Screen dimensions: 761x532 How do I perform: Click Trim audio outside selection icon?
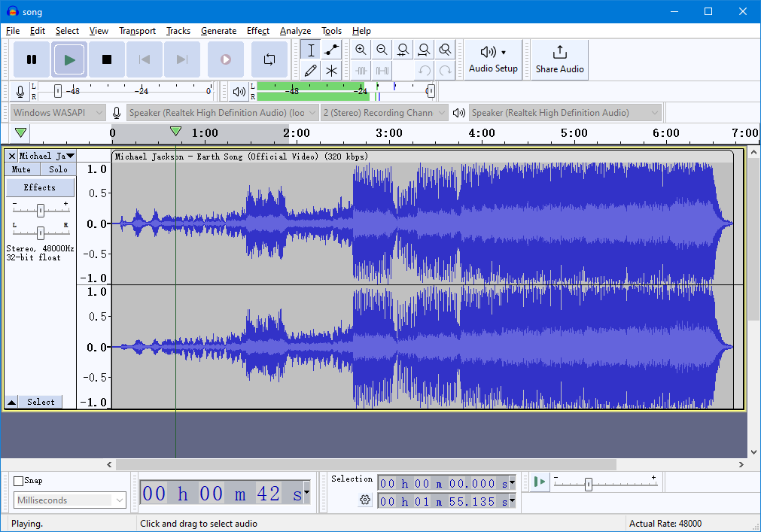(361, 71)
